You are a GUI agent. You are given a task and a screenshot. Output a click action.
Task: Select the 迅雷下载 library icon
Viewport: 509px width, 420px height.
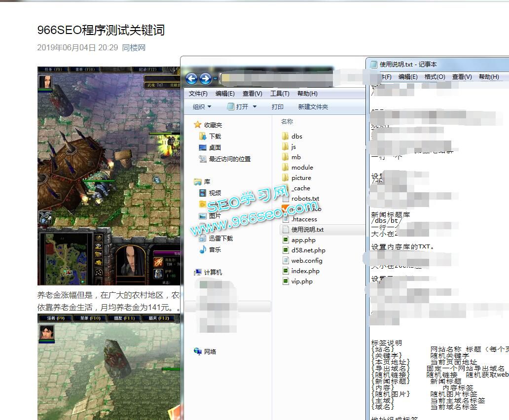203,239
